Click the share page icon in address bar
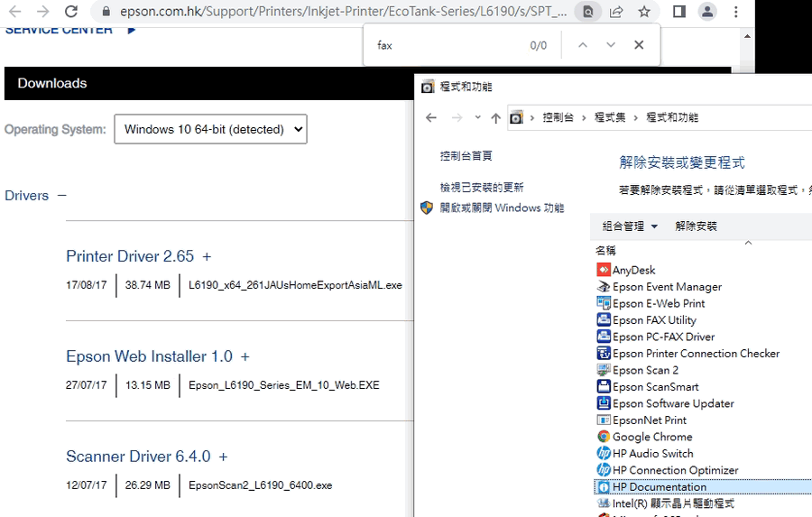The image size is (812, 517). click(616, 12)
